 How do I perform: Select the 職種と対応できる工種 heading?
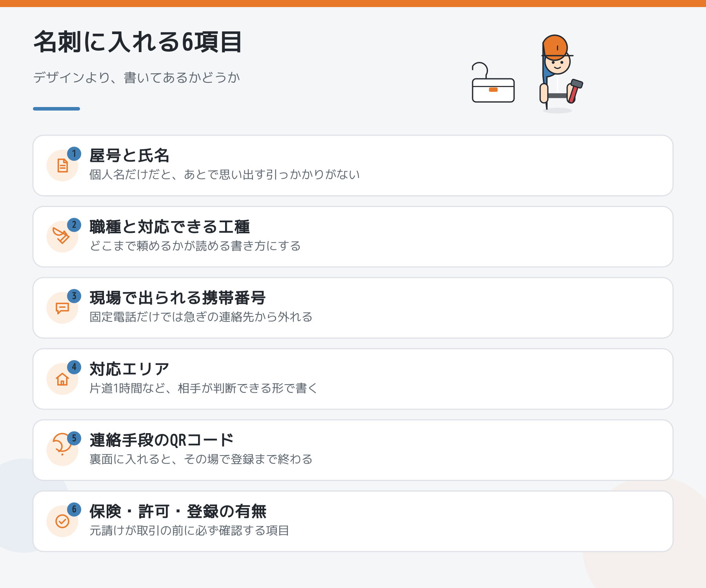coord(169,227)
